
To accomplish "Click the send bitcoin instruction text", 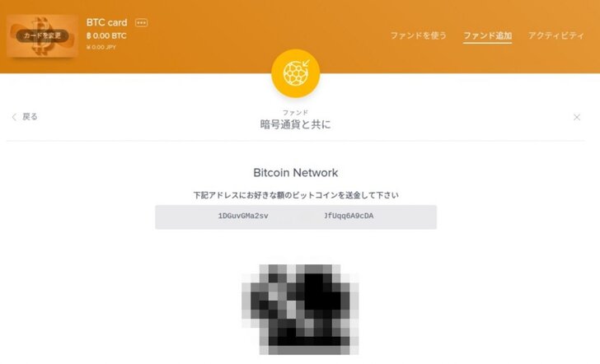I will [x=296, y=195].
